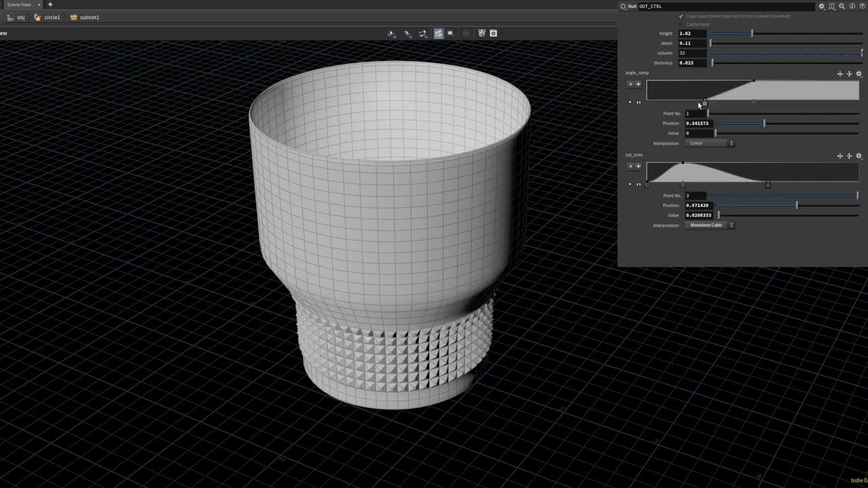Click the dimmed round icon in viewport toolbar
This screenshot has height=488, width=868.
(466, 33)
